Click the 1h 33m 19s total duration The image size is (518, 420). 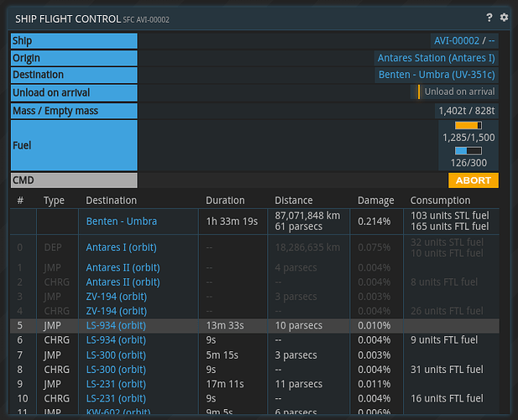pos(232,221)
